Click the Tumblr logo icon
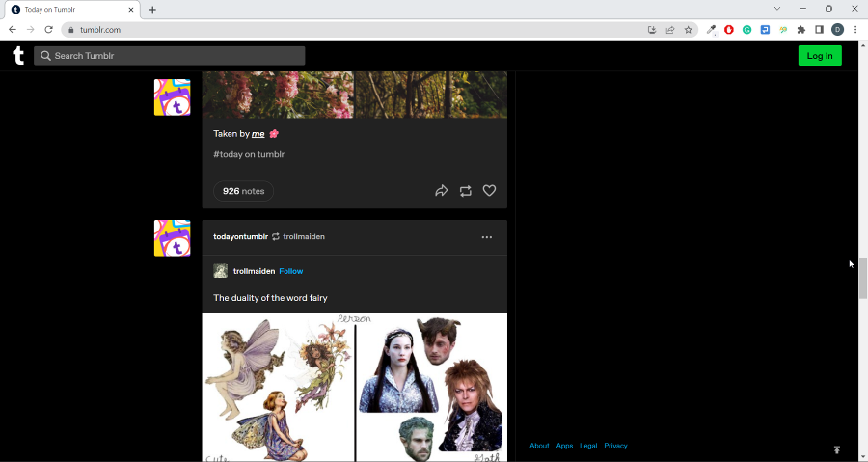The image size is (868, 462). [x=18, y=55]
